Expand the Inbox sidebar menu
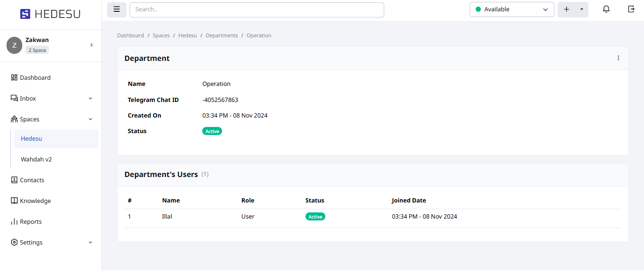This screenshot has width=644, height=270. coord(91,99)
